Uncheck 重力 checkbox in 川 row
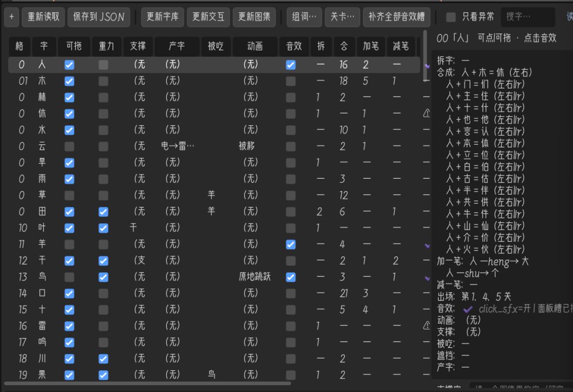Image resolution: width=573 pixels, height=392 pixels. (x=103, y=359)
